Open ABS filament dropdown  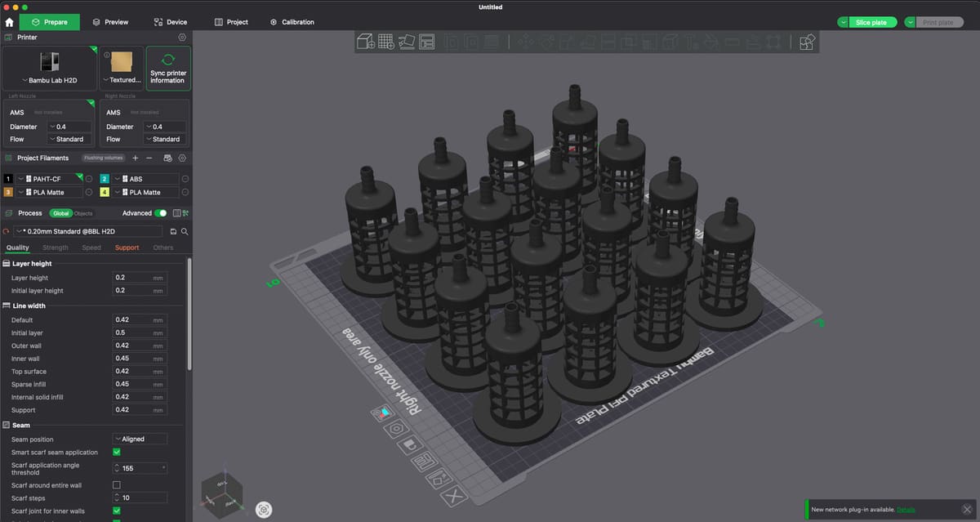[145, 179]
